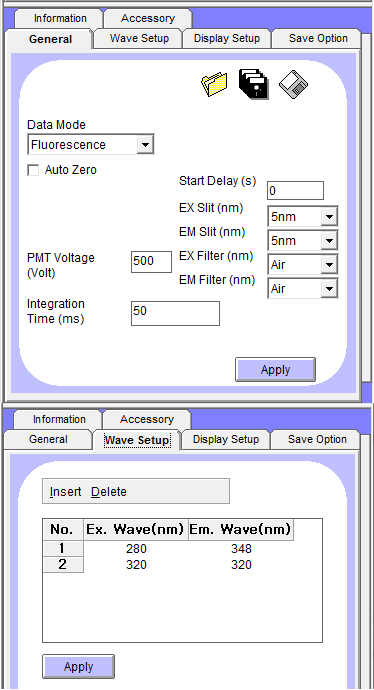The height and width of the screenshot is (690, 374).
Task: Open the Save Option tab in upper panel
Action: click(x=318, y=38)
